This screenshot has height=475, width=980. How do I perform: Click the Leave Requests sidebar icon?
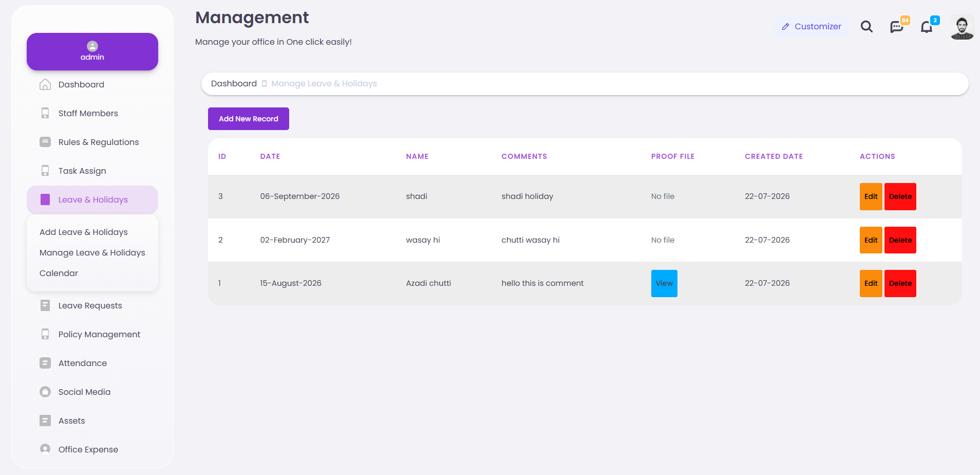(45, 305)
